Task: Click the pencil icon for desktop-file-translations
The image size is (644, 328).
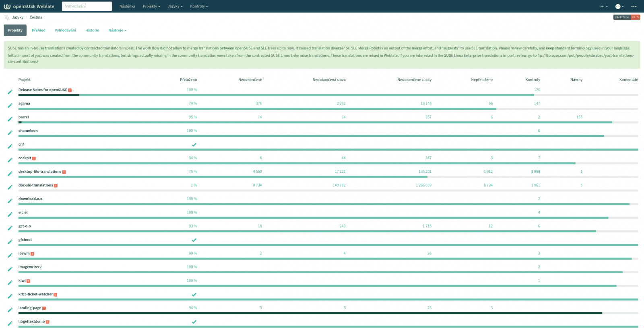Action: 10,174
